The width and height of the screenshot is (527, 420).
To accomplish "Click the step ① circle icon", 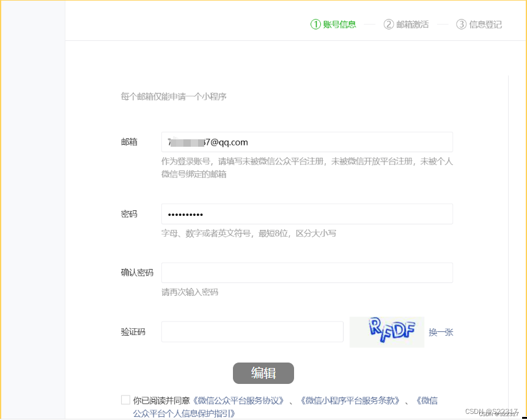I will point(315,24).
